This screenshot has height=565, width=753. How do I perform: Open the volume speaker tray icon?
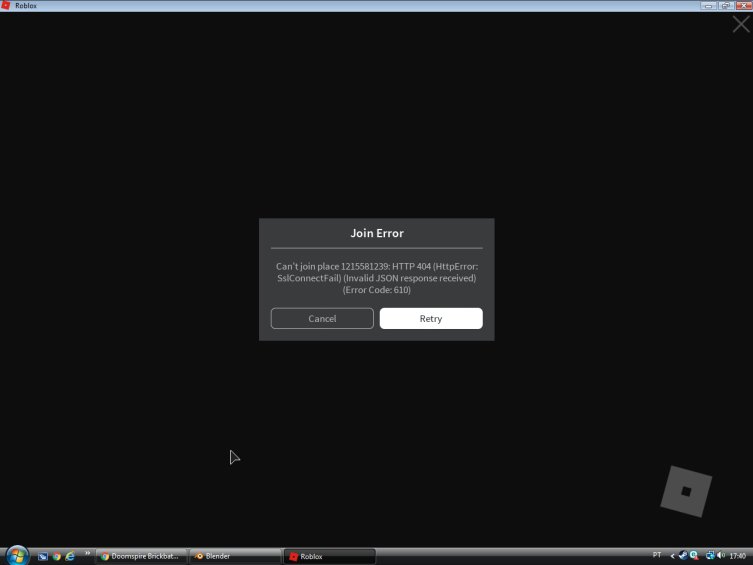[x=721, y=555]
